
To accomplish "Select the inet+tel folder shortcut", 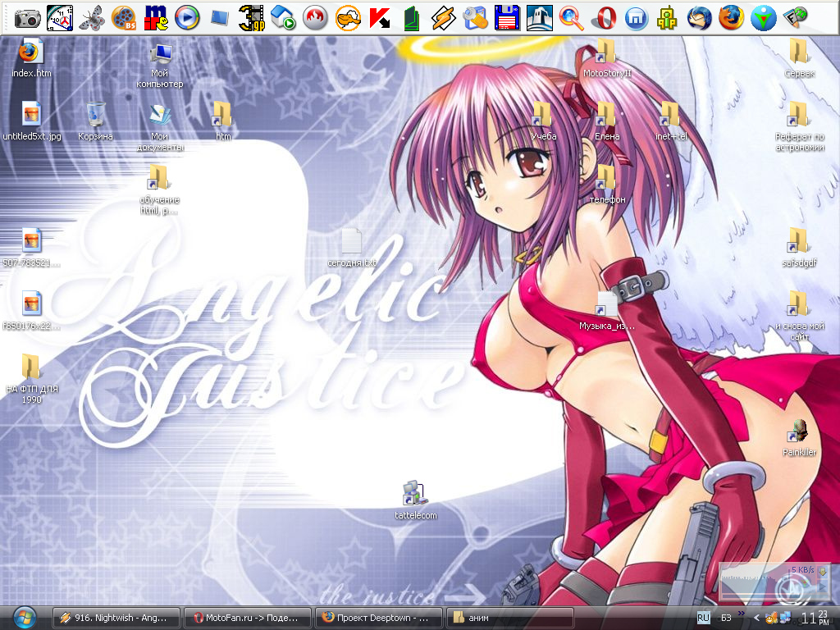I will (x=671, y=122).
